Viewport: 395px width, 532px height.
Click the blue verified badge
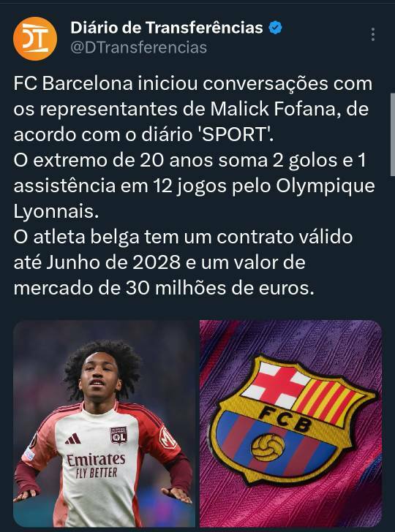click(276, 28)
